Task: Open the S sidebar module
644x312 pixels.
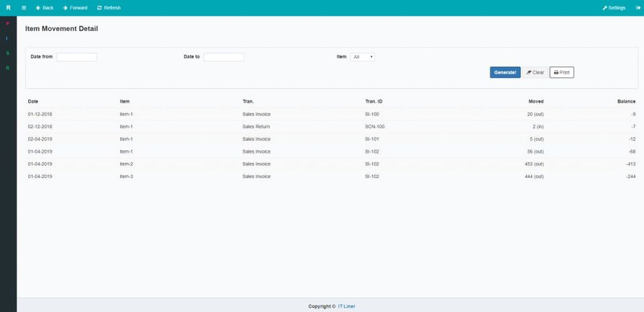Action: (7, 53)
